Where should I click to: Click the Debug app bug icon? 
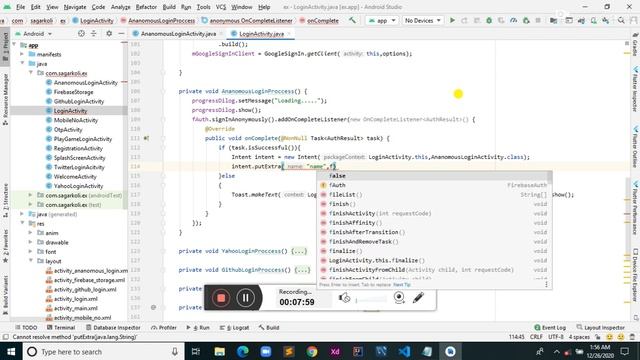click(x=489, y=20)
